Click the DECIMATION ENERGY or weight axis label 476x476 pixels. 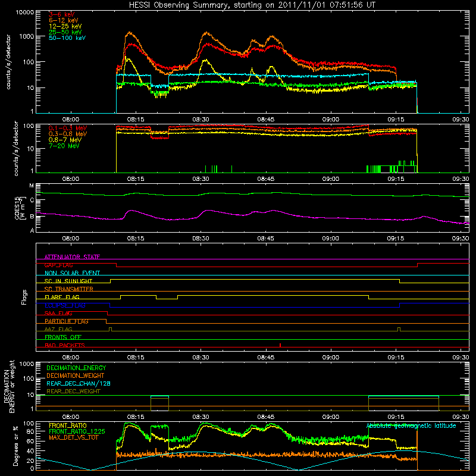[x=9, y=386]
